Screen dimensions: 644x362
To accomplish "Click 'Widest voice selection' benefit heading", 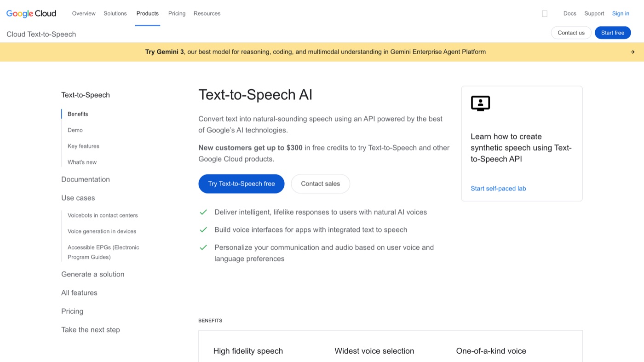I will click(374, 351).
